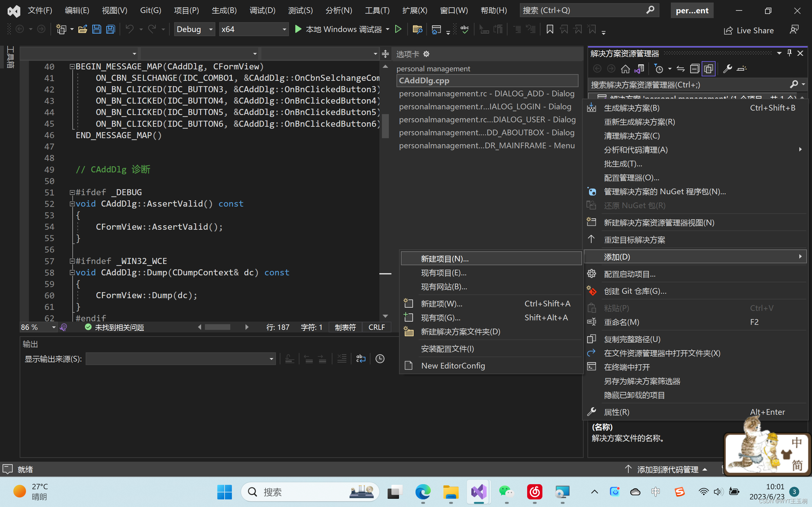
Task: Open the x64 platform dropdown
Action: click(x=254, y=29)
